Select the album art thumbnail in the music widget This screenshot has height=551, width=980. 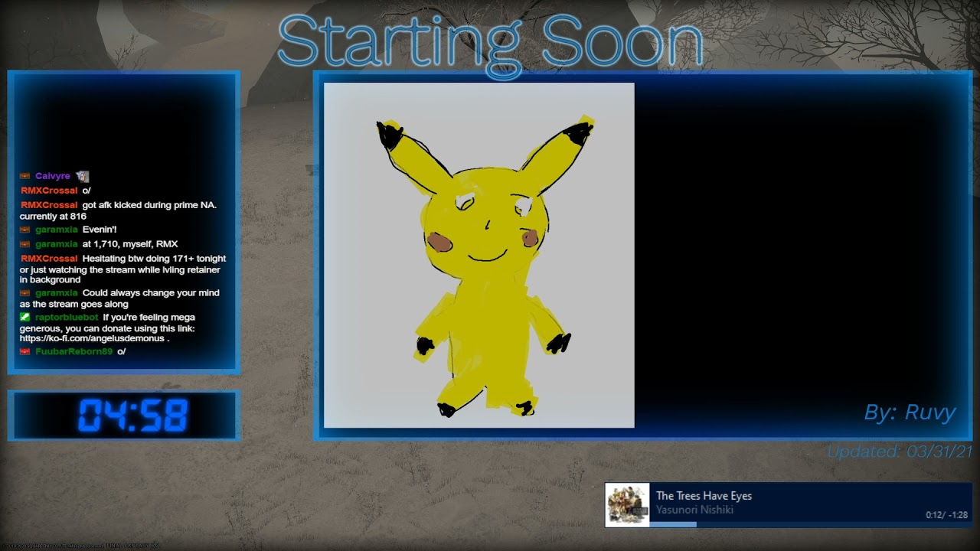628,505
